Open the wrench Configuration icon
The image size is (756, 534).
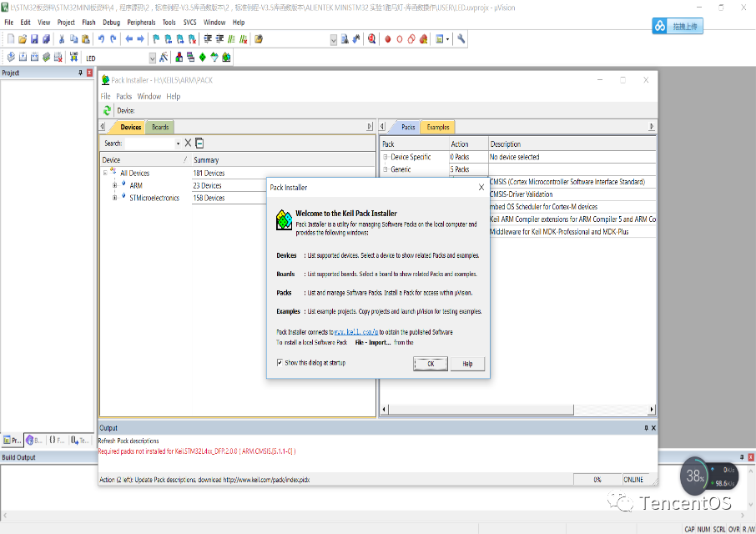pyautogui.click(x=461, y=39)
